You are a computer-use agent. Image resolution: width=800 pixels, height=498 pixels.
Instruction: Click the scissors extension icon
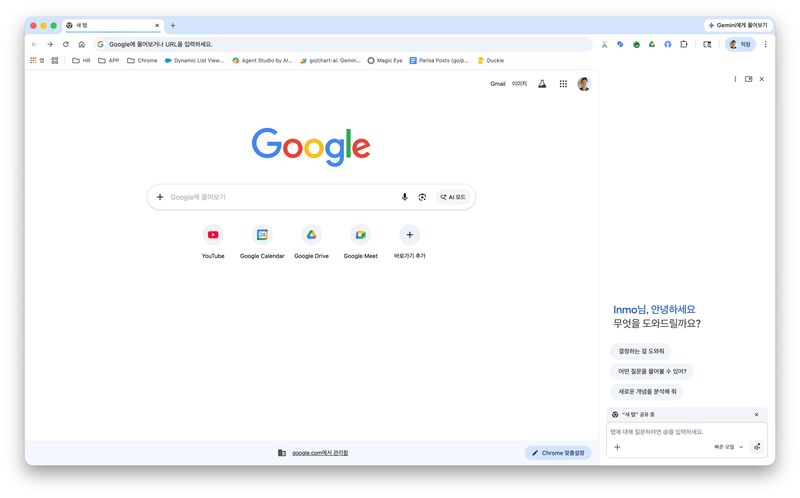click(604, 44)
